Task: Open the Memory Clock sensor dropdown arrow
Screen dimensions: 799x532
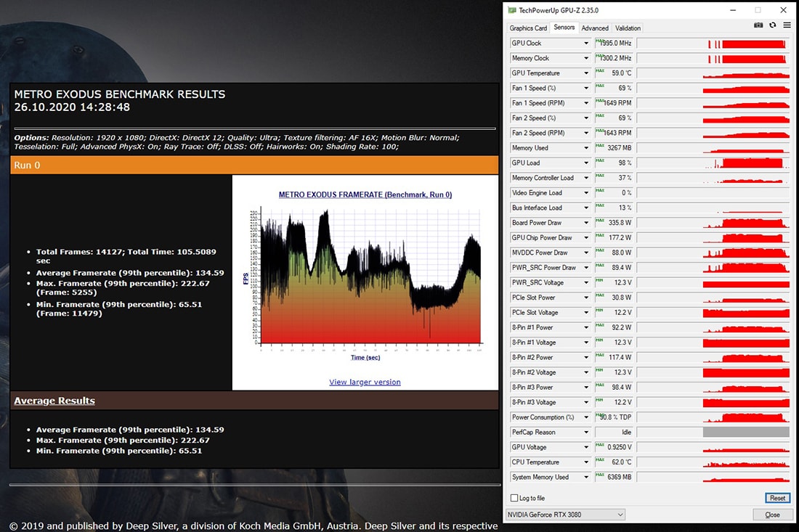Action: [x=586, y=58]
